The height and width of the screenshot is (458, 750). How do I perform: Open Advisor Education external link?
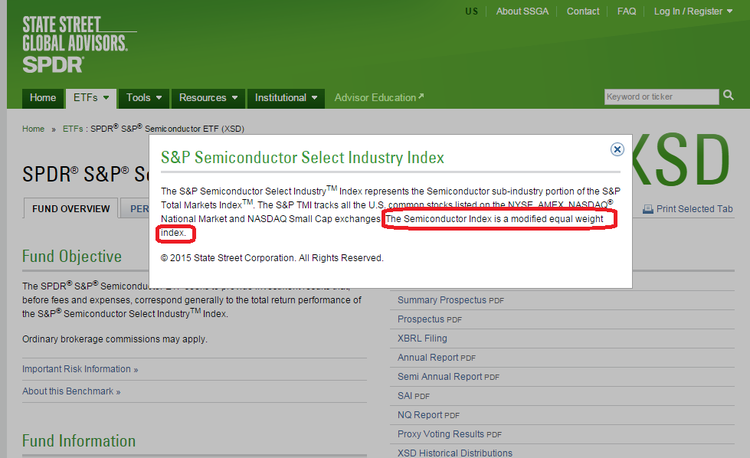pos(379,98)
